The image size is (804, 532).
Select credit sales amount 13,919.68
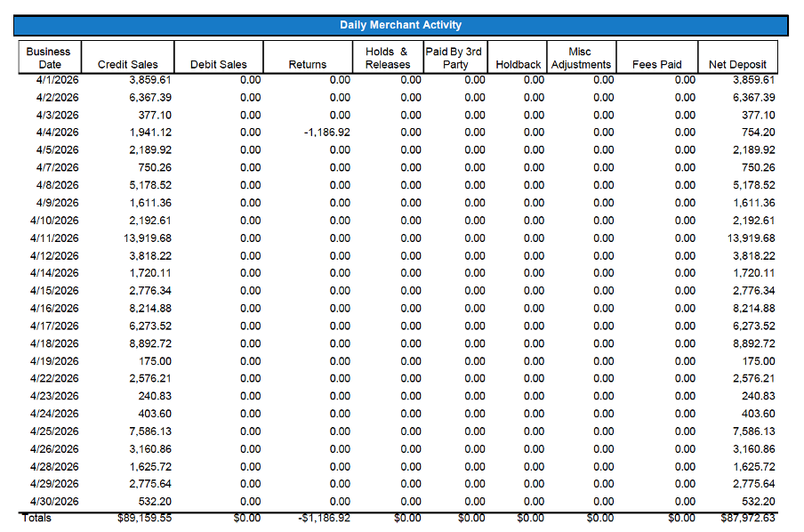148,238
